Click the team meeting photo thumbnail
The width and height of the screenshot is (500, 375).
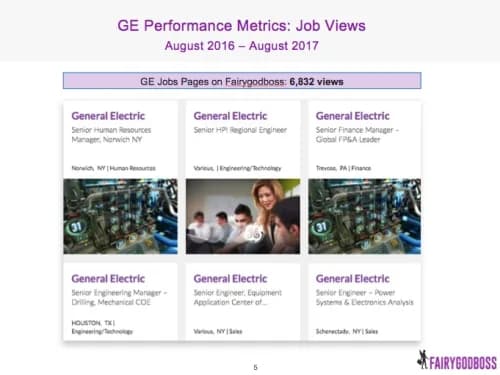click(243, 216)
